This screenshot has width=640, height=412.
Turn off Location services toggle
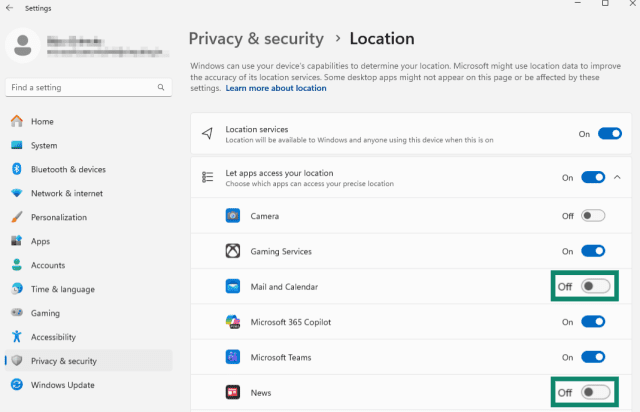[610, 134]
